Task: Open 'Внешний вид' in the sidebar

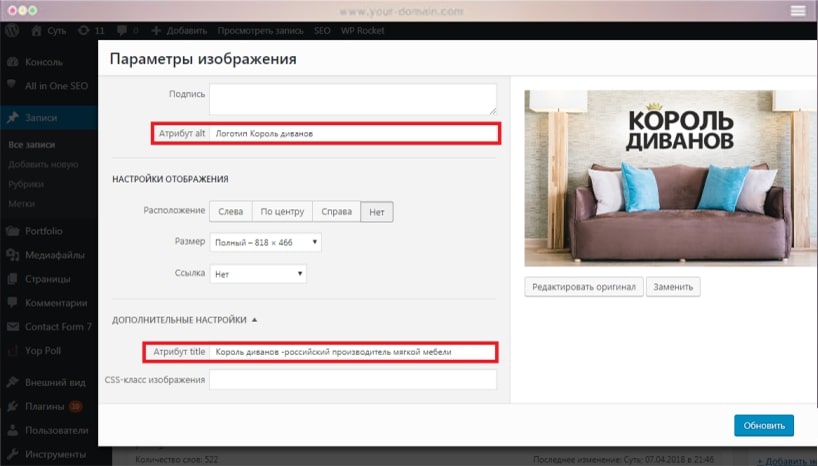Action: tap(55, 383)
